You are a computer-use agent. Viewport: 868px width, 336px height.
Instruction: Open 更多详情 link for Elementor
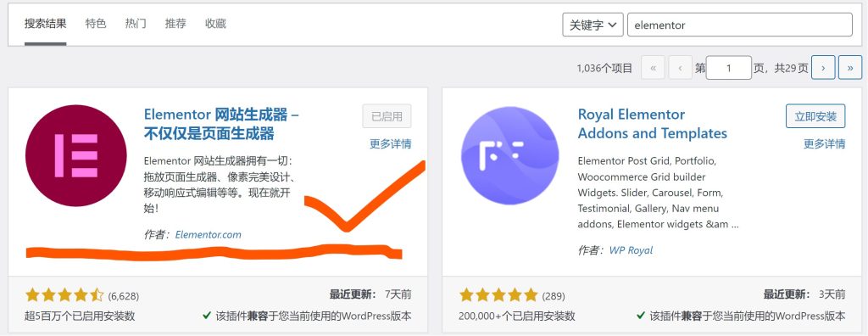[390, 144]
